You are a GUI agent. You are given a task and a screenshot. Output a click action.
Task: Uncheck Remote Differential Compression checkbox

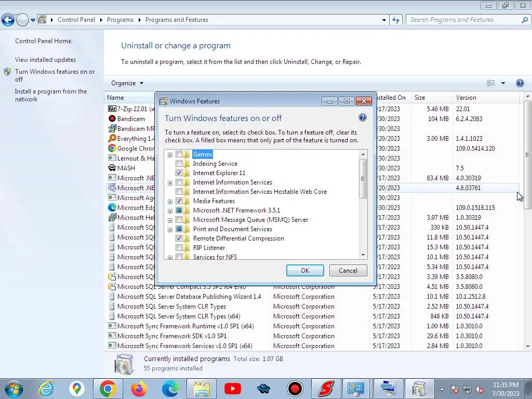point(179,238)
